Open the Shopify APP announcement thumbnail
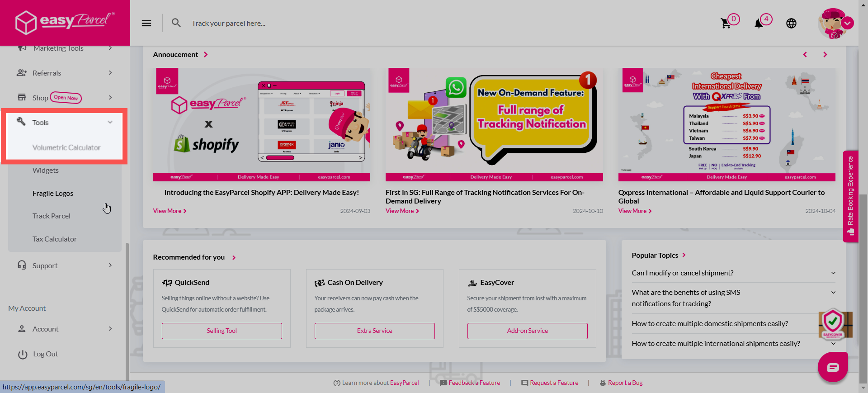Viewport: 868px width, 393px height. click(x=262, y=125)
